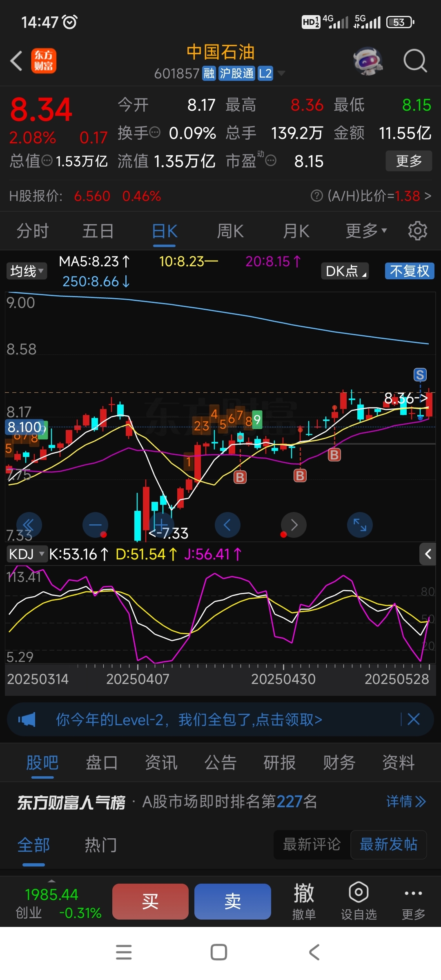The height and width of the screenshot is (980, 441).
Task: Select the 全部 posts filter
Action: pyautogui.click(x=33, y=845)
